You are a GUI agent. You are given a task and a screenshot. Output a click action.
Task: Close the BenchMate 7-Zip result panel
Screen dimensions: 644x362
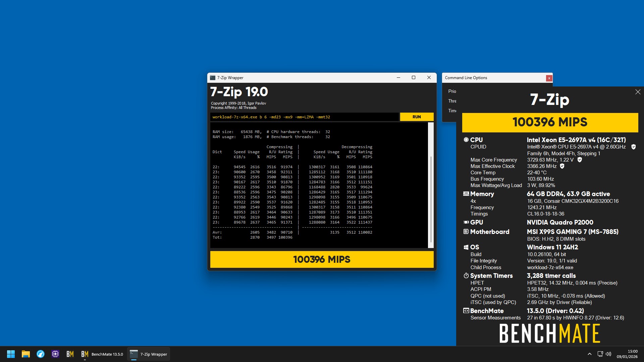click(638, 92)
